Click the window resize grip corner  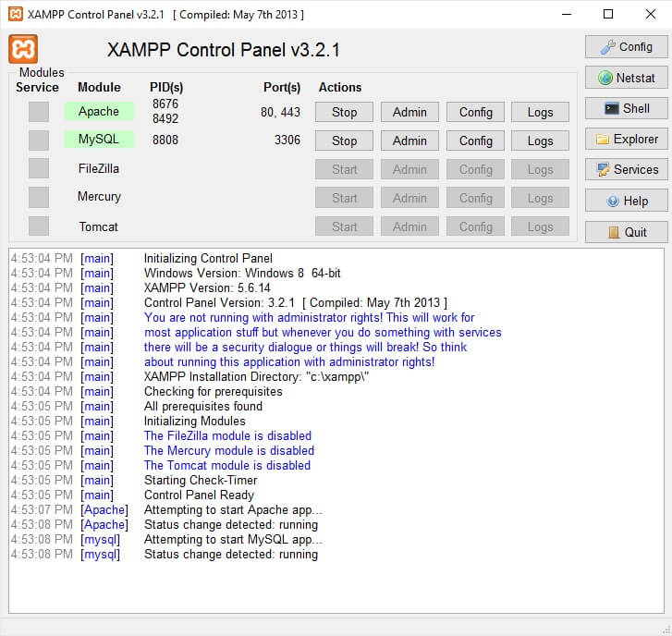pyautogui.click(x=666, y=630)
